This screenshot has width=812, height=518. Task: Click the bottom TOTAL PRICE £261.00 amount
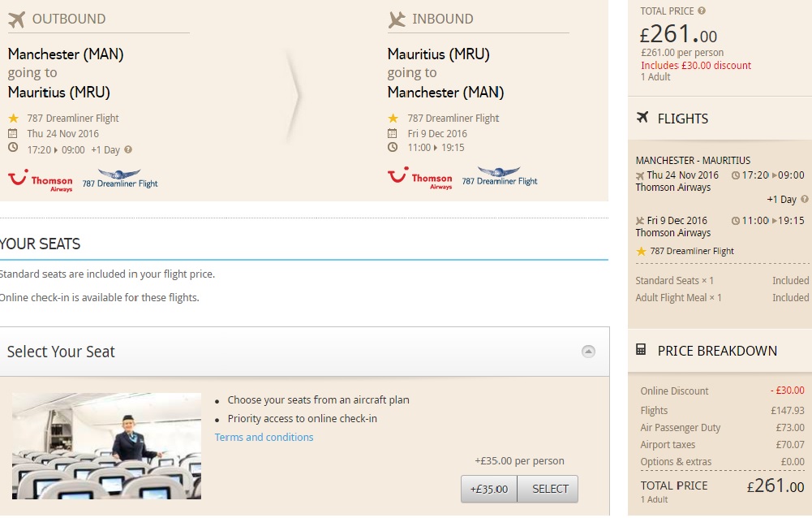[x=775, y=486]
